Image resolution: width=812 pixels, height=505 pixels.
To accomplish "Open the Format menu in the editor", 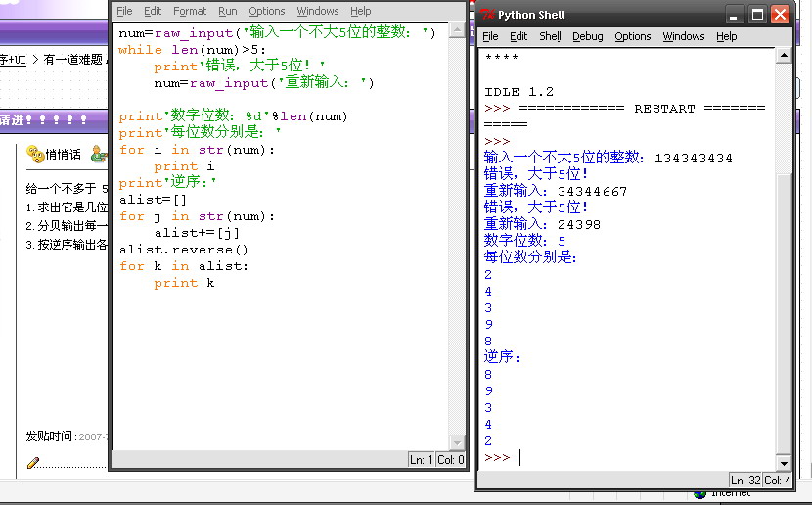I will click(x=190, y=11).
